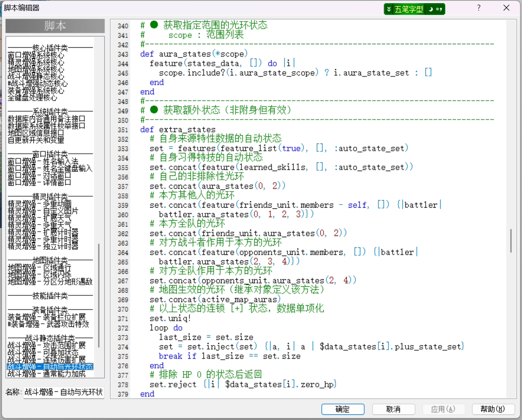Viewport: 522px width, 420px height.
Task: Click the question mark help icon
Action: coord(479,8)
